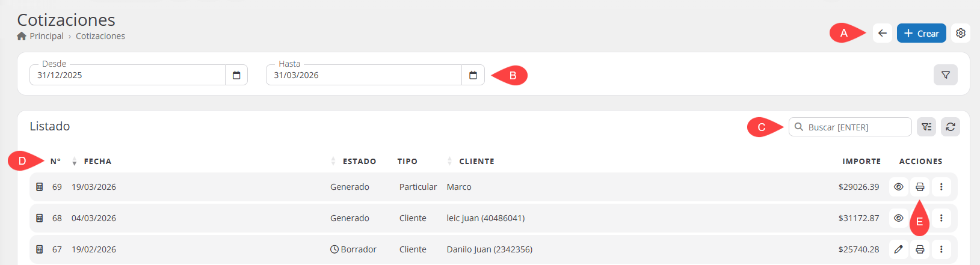Open Desde date calendar picker
The image size is (980, 265).
(x=236, y=75)
